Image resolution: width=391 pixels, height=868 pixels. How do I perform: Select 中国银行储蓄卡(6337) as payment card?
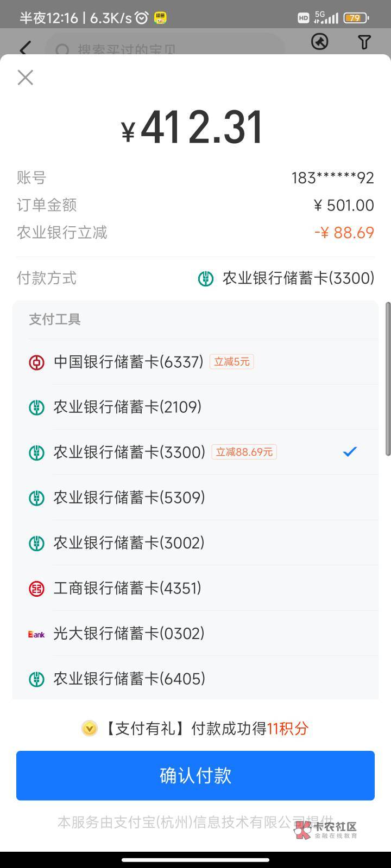click(x=128, y=362)
